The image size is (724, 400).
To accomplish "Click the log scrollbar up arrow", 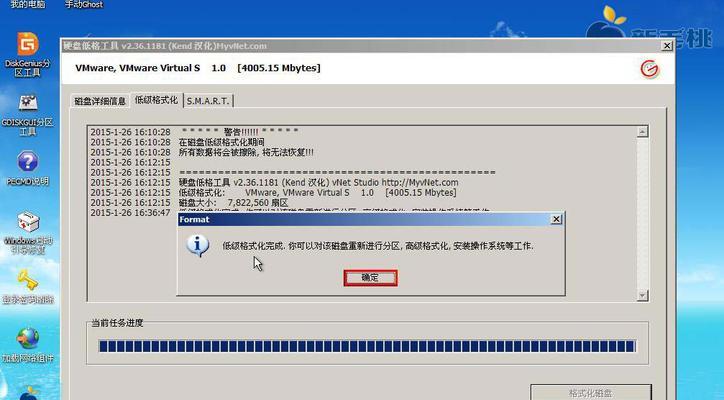I will [642, 132].
